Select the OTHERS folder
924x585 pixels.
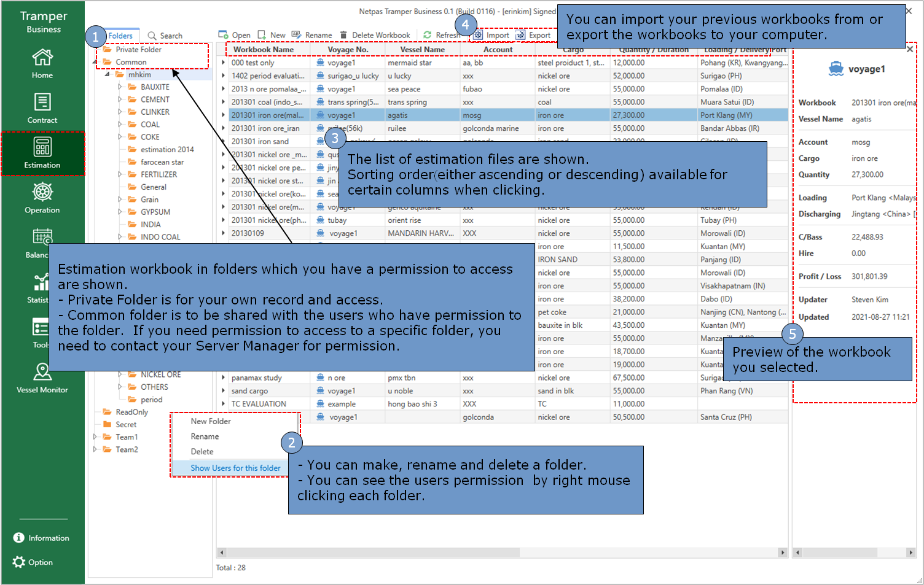[x=154, y=387]
